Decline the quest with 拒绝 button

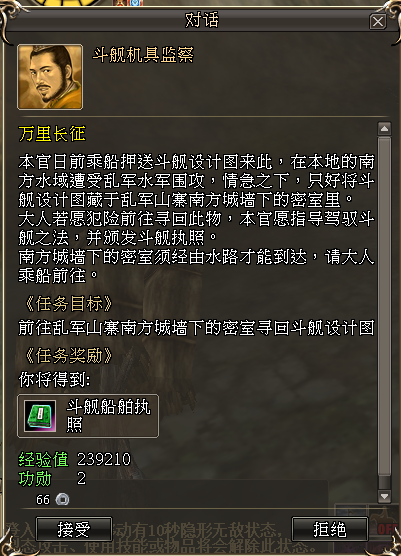pyautogui.click(x=330, y=529)
